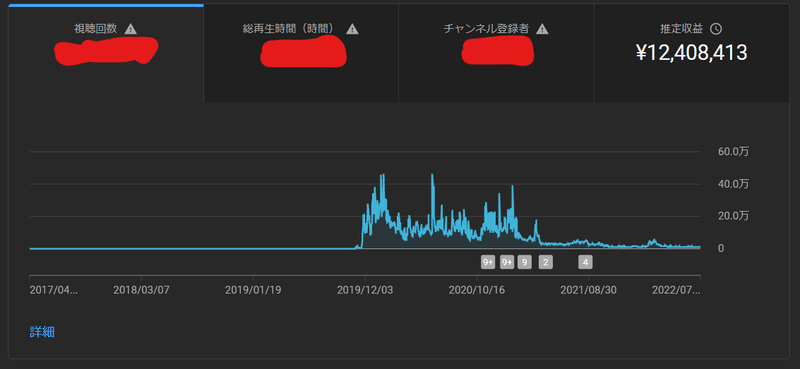Select the 視聴回数 metric tab

click(x=106, y=54)
